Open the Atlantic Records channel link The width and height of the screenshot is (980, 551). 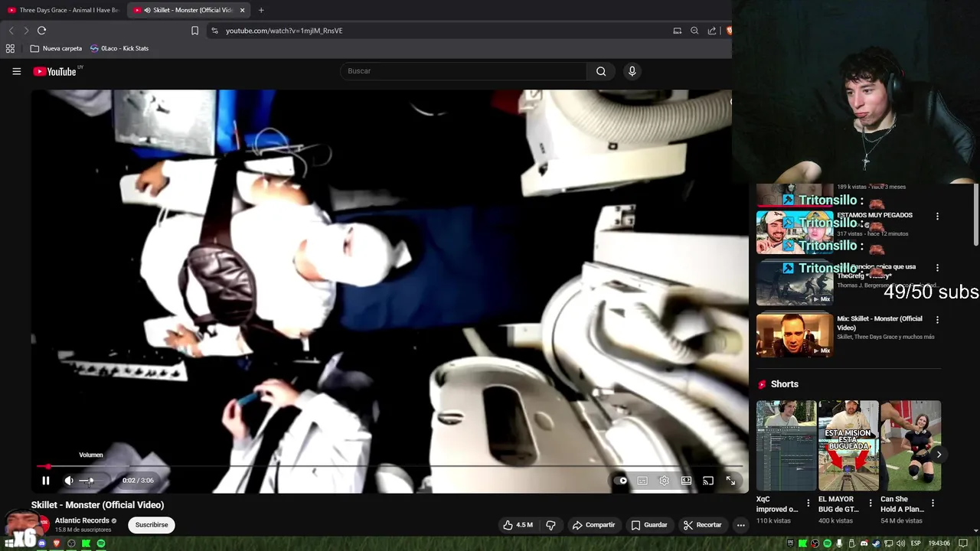[82, 520]
